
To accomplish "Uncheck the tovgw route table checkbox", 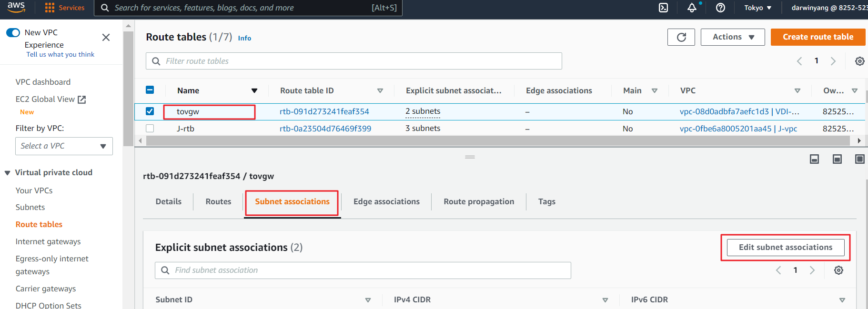I will 150,111.
